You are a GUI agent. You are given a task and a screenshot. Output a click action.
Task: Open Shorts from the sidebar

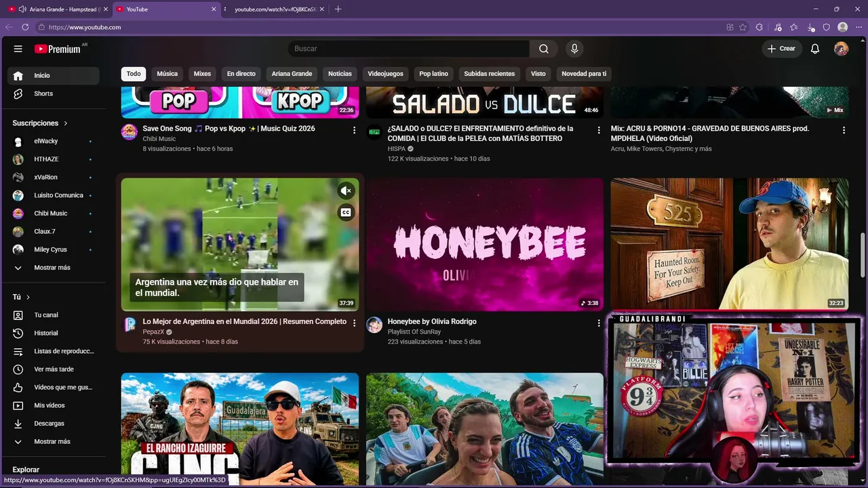[53, 94]
